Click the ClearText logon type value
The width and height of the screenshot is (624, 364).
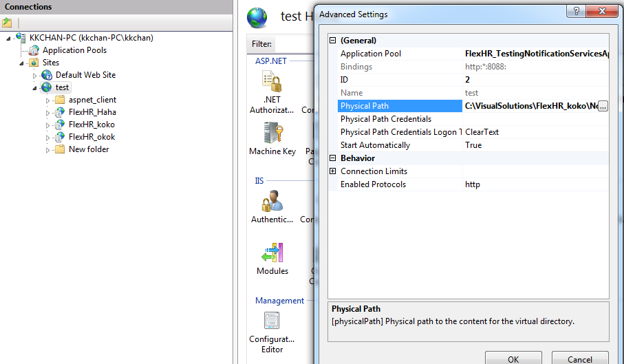pyautogui.click(x=482, y=132)
